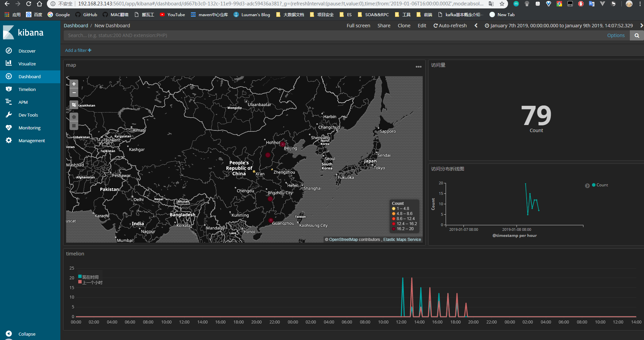Toggle the 现在时间 series in timelion legend
644x340 pixels.
click(x=88, y=277)
